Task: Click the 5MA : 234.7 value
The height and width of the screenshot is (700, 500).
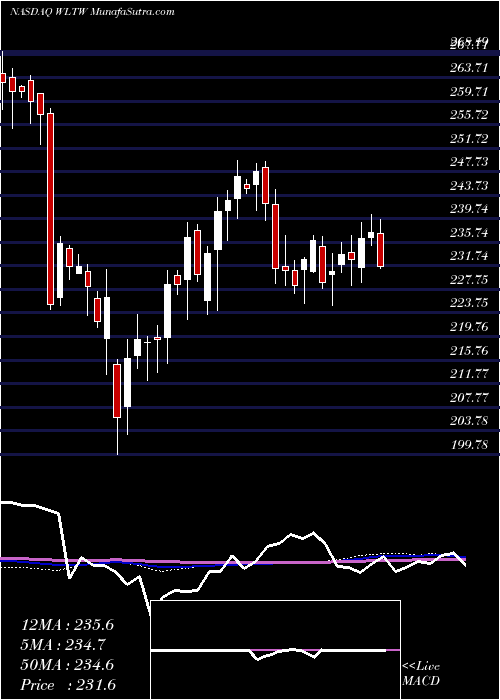Action: tap(64, 645)
